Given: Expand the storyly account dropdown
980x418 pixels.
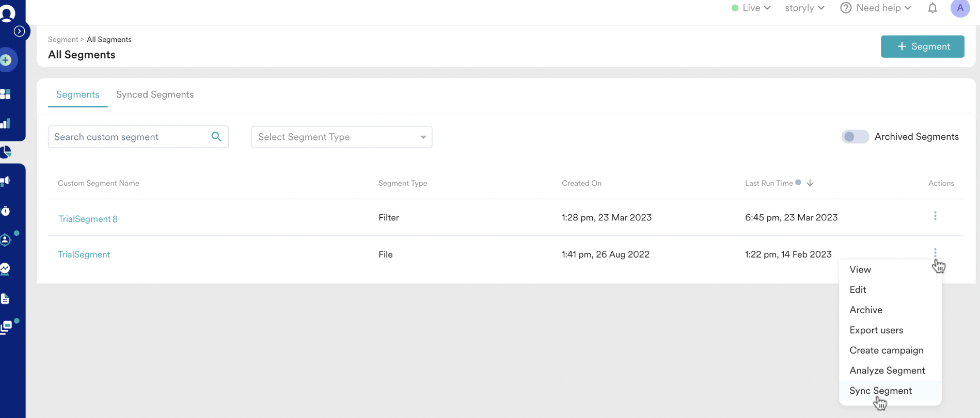Looking at the screenshot, I should (x=804, y=8).
